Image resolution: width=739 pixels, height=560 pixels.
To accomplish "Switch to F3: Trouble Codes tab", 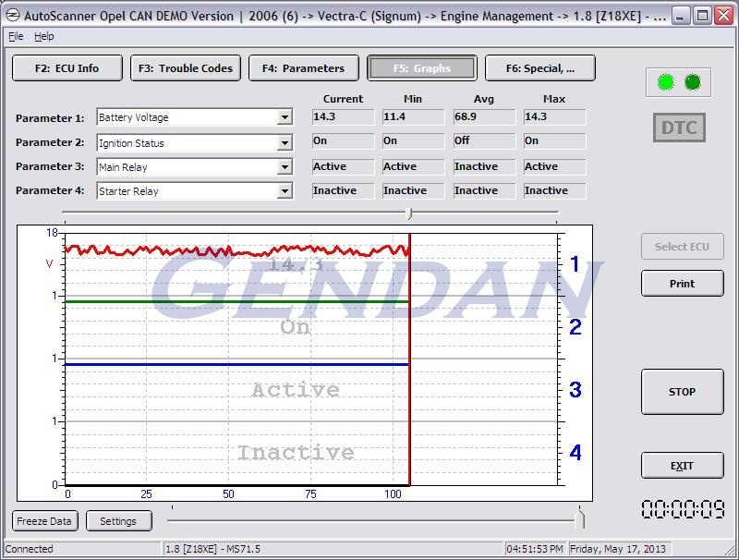I will pyautogui.click(x=188, y=68).
